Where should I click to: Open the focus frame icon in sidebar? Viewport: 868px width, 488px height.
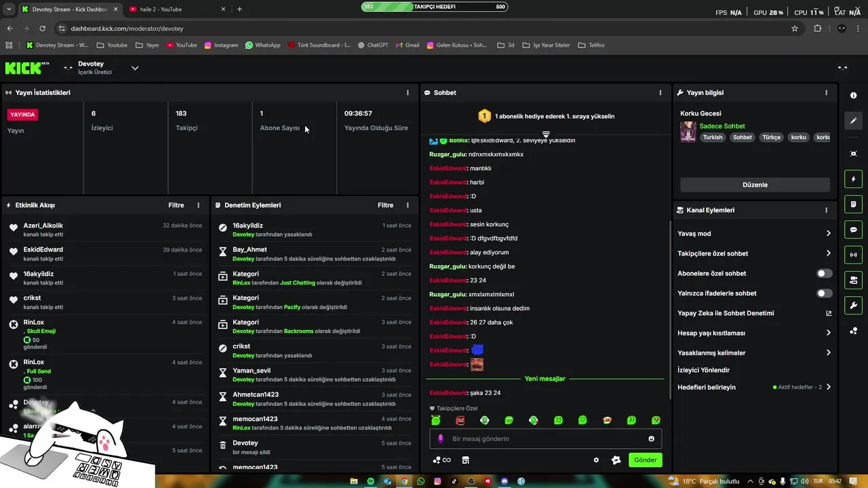(x=853, y=154)
